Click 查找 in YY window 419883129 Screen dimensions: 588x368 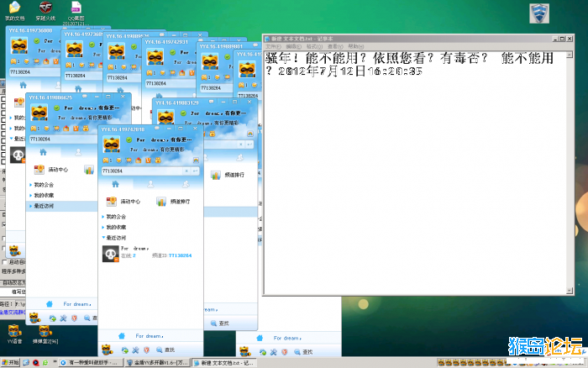pos(220,323)
